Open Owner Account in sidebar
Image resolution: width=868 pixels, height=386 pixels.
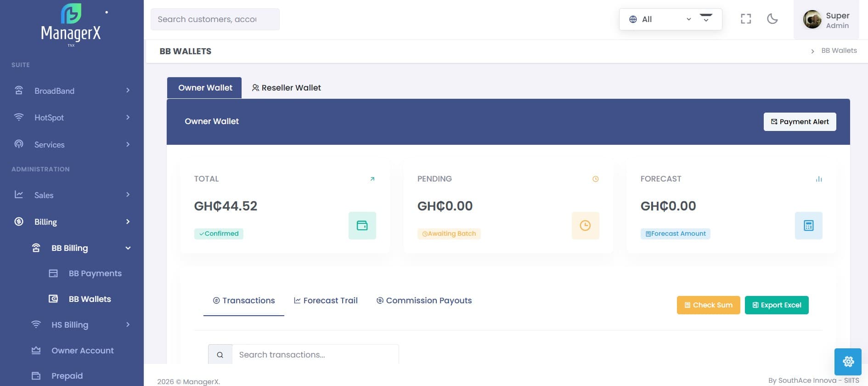click(82, 351)
